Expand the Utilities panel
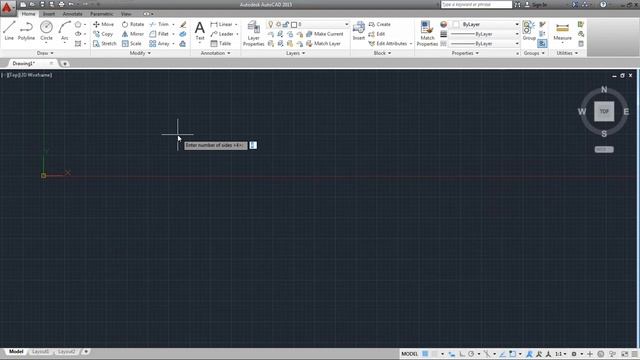This screenshot has height=360, width=640. point(567,53)
